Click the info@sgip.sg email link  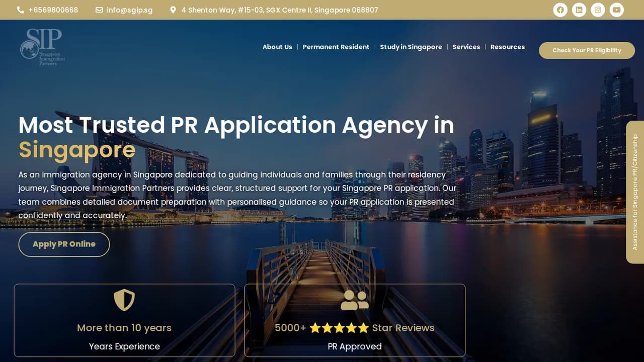(x=130, y=10)
